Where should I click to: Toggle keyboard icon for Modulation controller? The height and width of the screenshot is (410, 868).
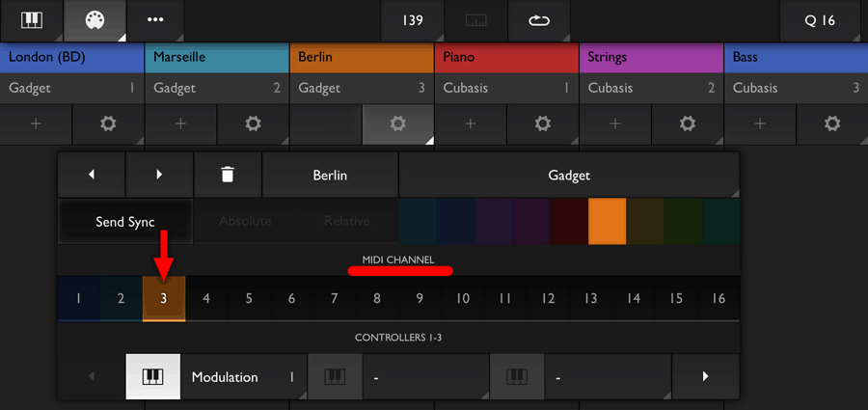(153, 377)
